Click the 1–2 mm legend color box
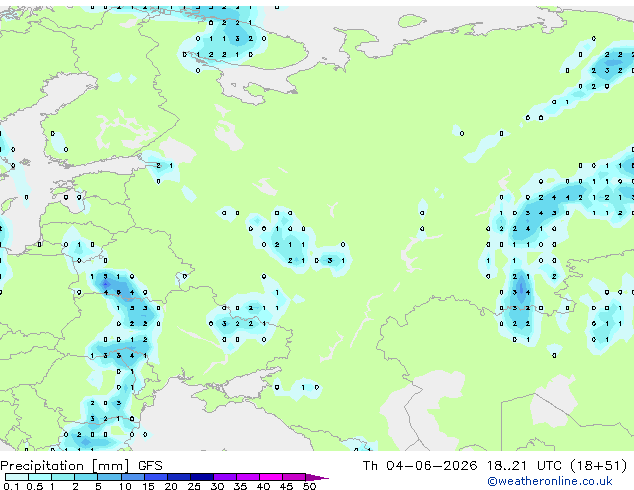The image size is (634, 490). click(x=63, y=477)
